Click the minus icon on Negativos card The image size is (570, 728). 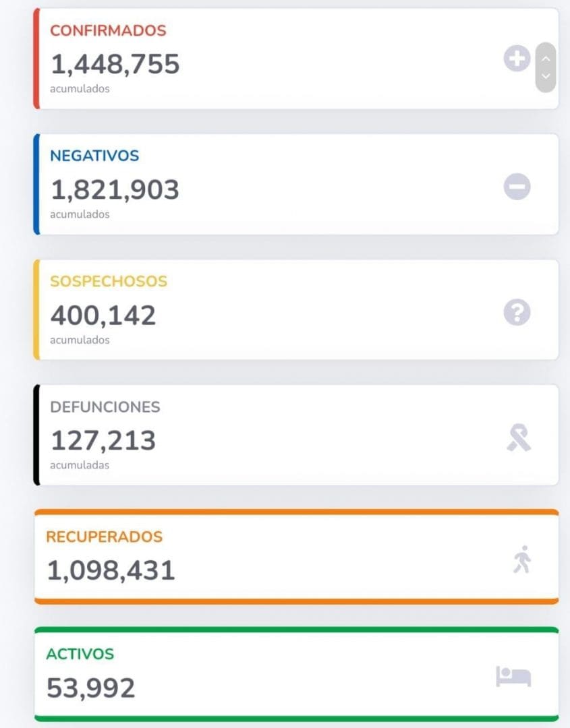pos(517,187)
